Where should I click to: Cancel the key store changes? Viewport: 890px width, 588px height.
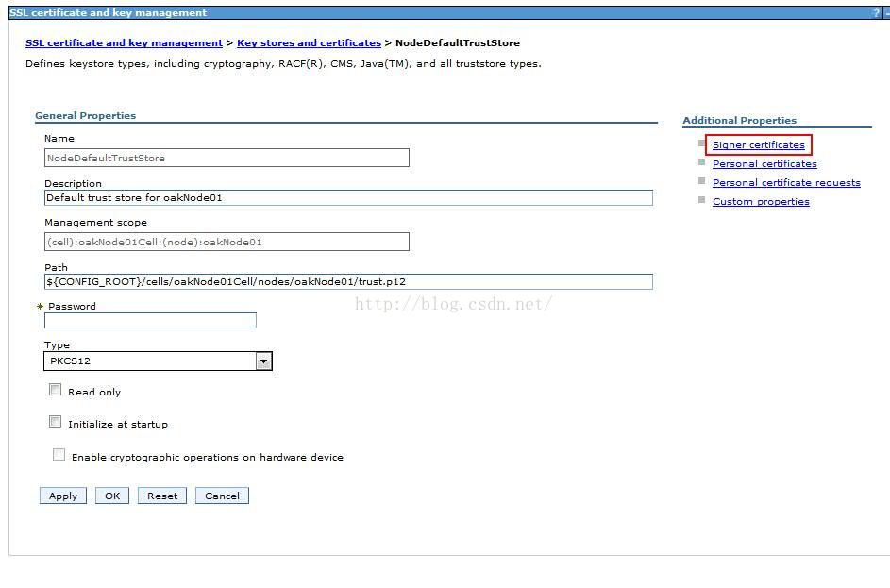tap(222, 496)
